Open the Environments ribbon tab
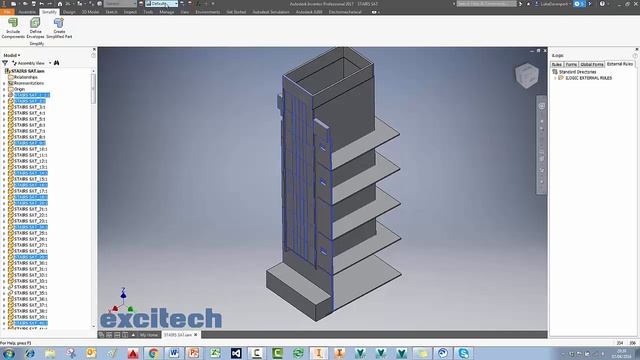 pos(207,12)
